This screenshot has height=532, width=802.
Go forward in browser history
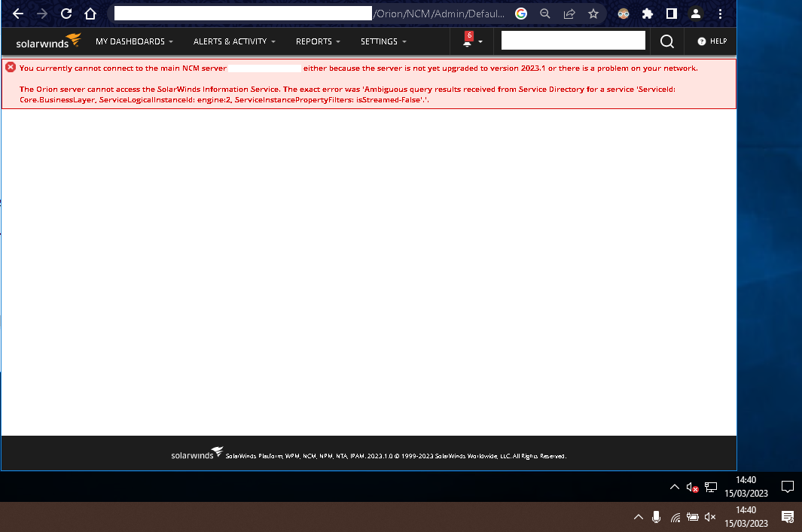(x=42, y=14)
